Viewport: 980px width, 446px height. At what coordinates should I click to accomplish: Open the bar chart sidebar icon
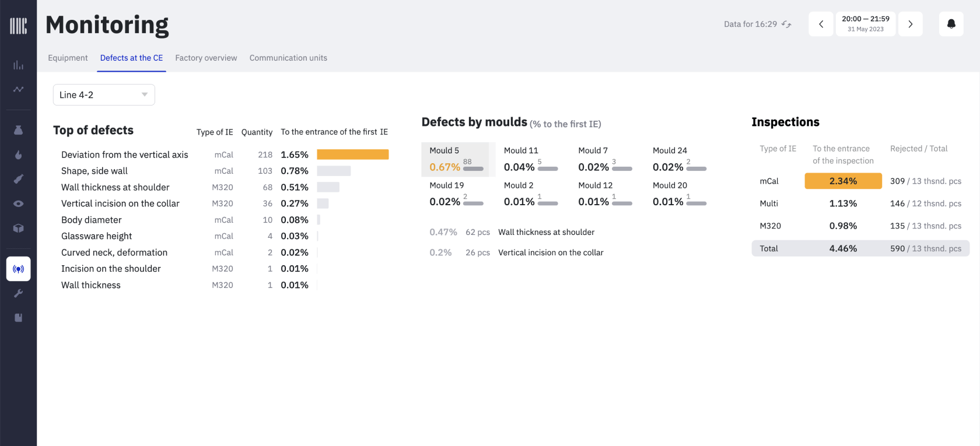tap(18, 65)
